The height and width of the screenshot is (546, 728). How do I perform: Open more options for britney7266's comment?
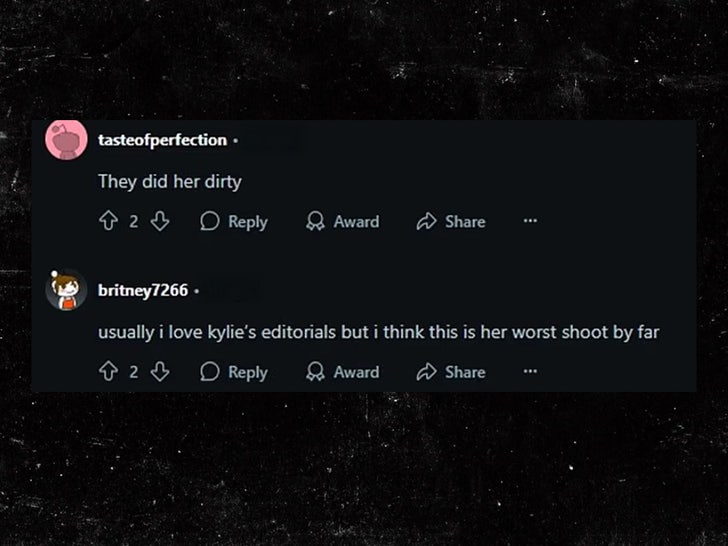click(530, 372)
